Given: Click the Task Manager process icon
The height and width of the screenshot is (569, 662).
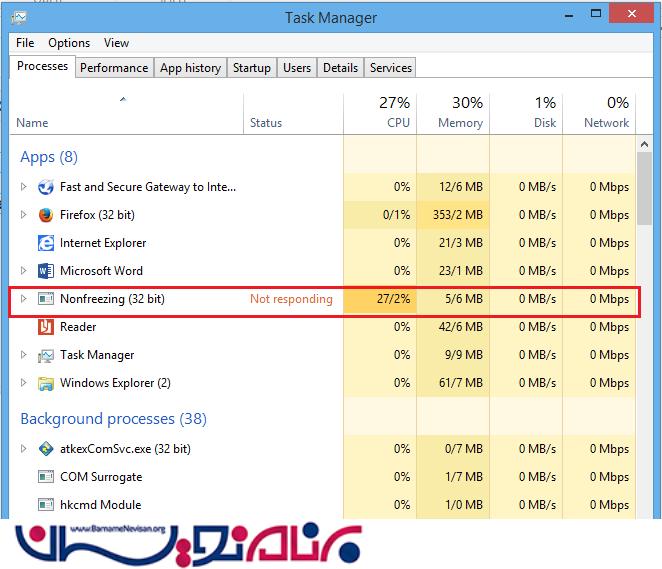Looking at the screenshot, I should [45, 355].
